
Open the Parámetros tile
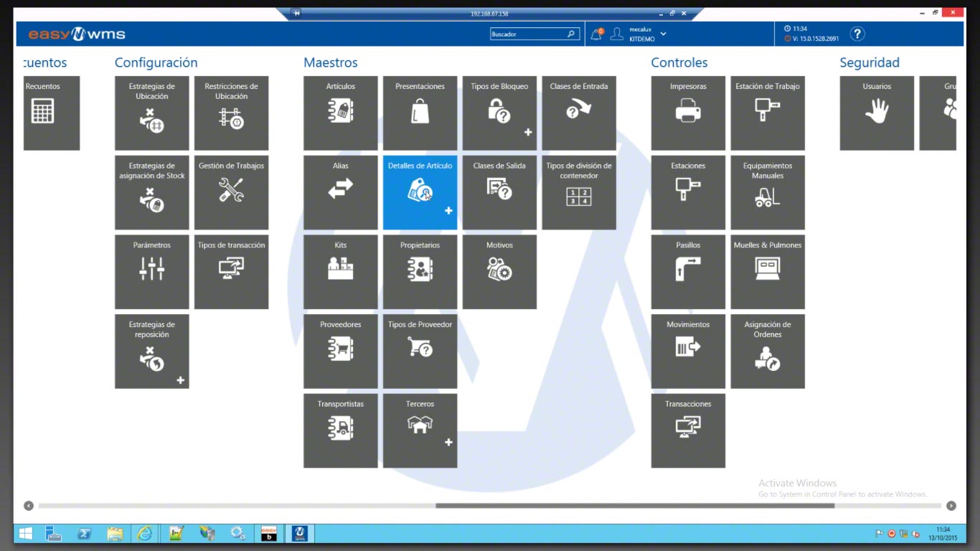(x=152, y=272)
